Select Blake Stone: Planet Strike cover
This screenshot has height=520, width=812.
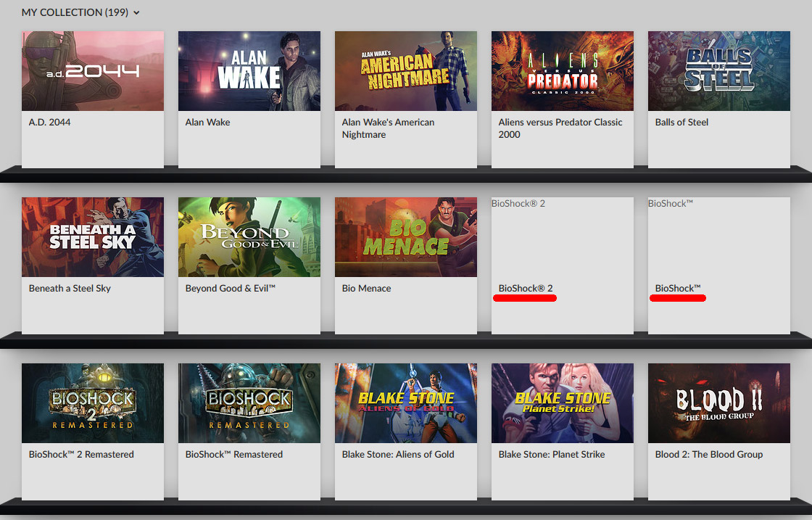[x=563, y=403]
